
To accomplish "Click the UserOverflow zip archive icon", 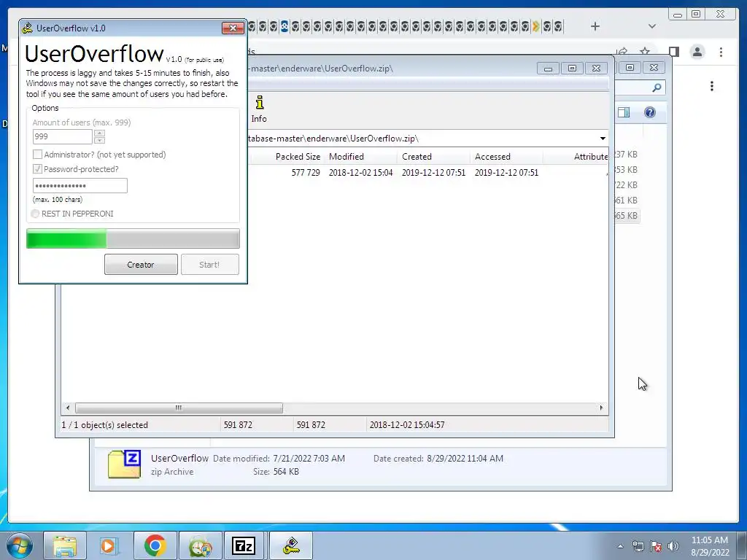I will [124, 464].
